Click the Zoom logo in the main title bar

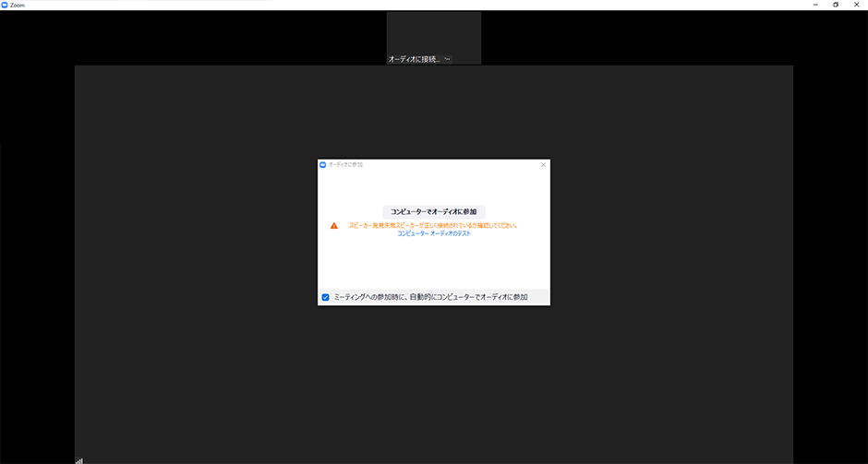[x=5, y=5]
